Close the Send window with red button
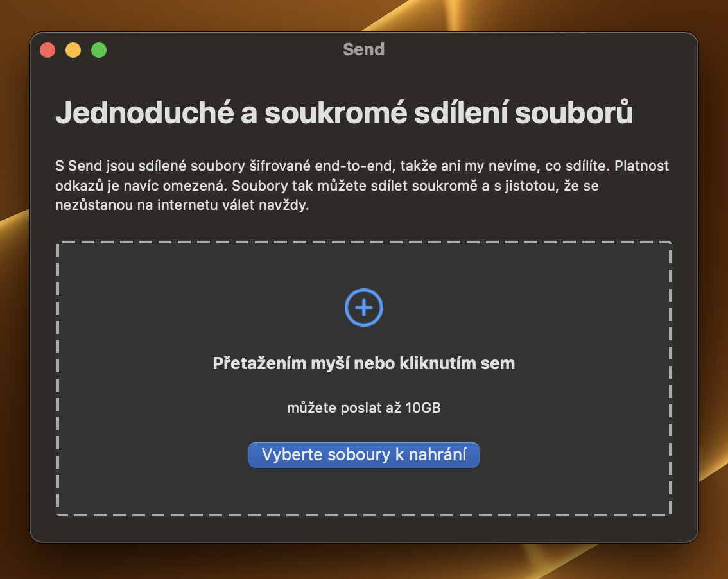This screenshot has width=728, height=579. click(x=48, y=49)
